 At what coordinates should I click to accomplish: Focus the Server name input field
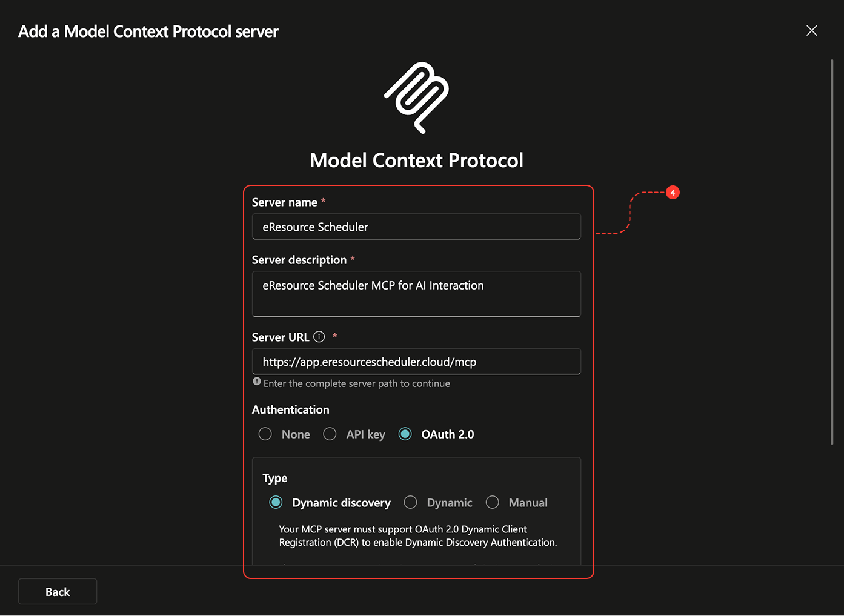416,227
